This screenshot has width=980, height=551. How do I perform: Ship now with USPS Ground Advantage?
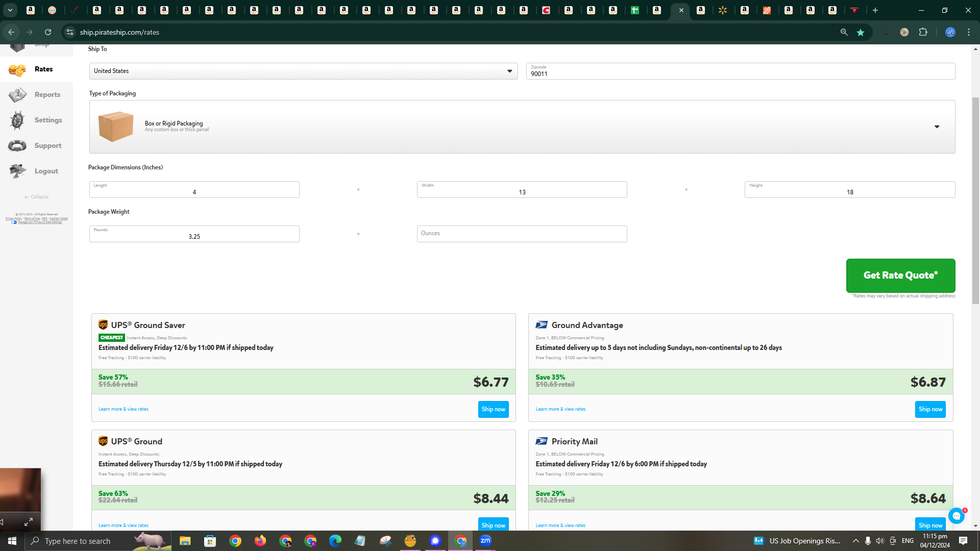[x=930, y=409]
